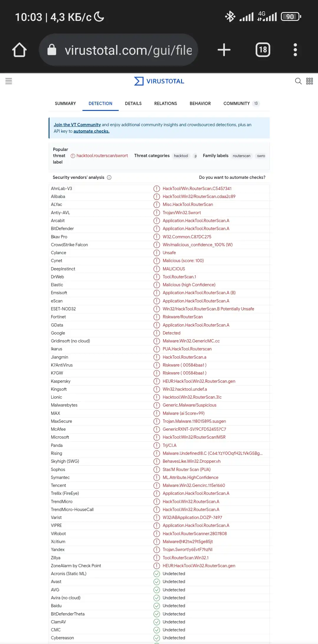Open the browser home page icon
The height and width of the screenshot is (644, 318).
click(19, 50)
